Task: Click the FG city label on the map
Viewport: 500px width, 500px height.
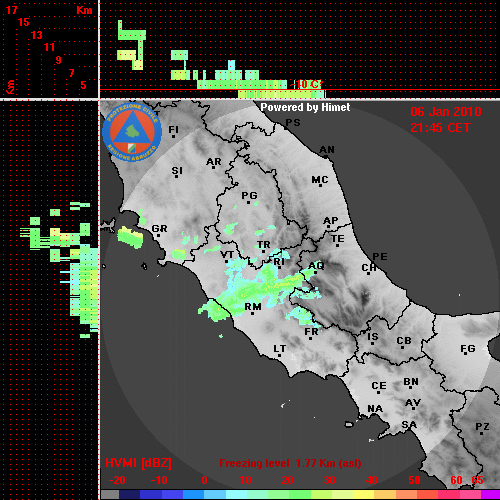Action: [x=468, y=349]
